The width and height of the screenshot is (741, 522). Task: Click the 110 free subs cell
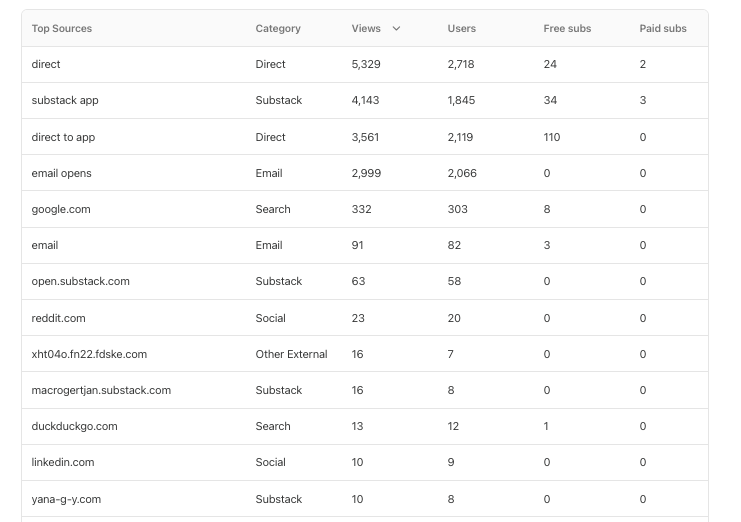551,137
